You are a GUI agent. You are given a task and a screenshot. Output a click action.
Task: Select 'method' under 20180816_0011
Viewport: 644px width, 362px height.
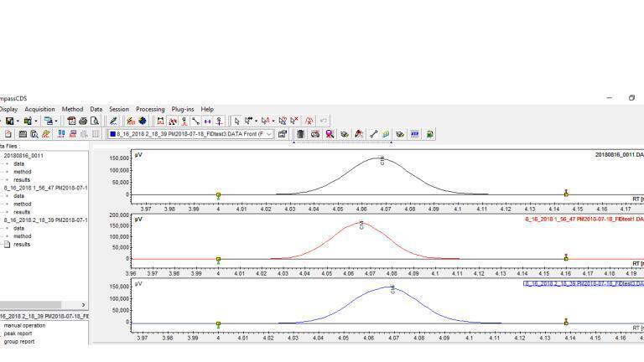[x=22, y=172]
